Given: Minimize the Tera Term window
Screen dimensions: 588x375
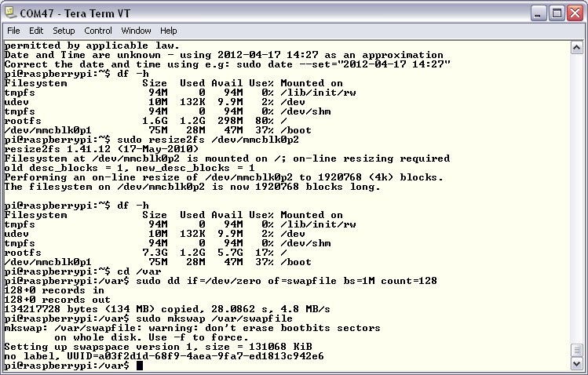Looking at the screenshot, I should pyautogui.click(x=539, y=13).
